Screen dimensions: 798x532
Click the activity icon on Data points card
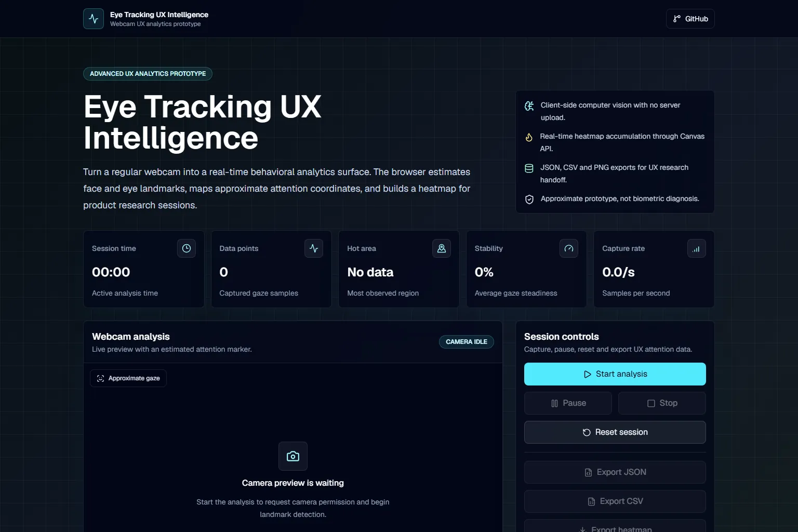(x=314, y=248)
